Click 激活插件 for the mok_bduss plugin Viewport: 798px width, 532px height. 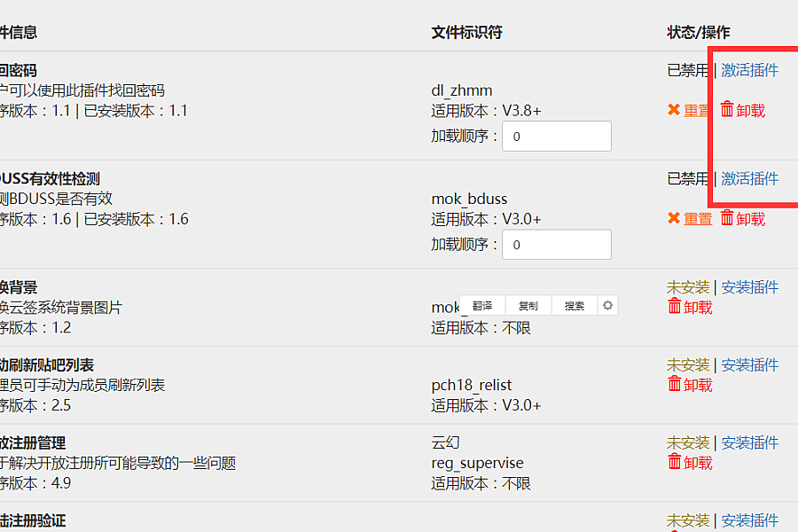point(749,178)
